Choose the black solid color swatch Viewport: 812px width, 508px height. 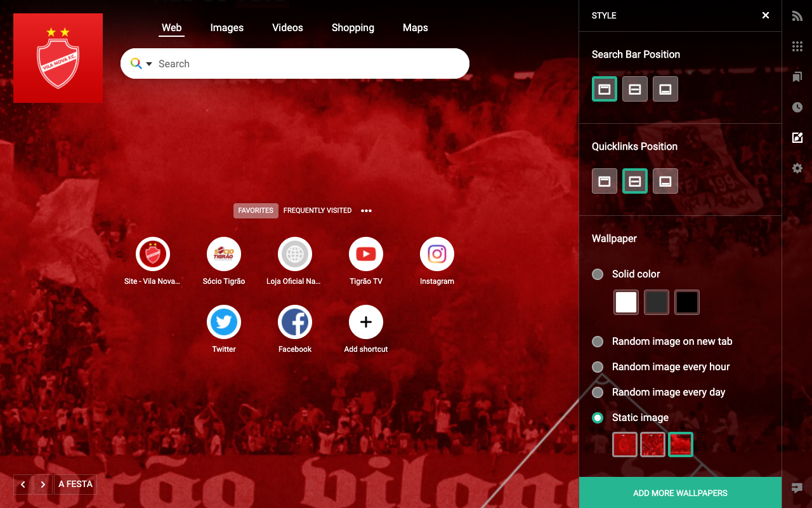coord(687,302)
